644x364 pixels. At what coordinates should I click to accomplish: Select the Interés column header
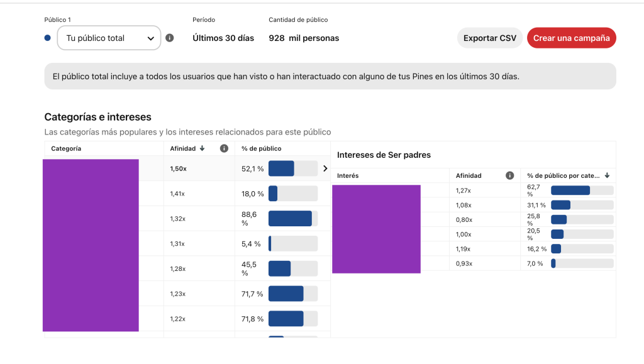coord(348,176)
